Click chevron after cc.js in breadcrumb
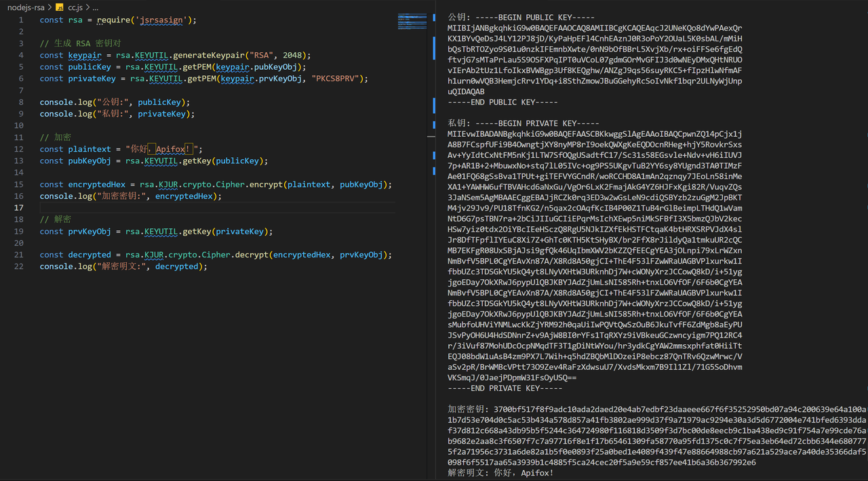Image resolution: width=868 pixels, height=481 pixels. pos(87,7)
